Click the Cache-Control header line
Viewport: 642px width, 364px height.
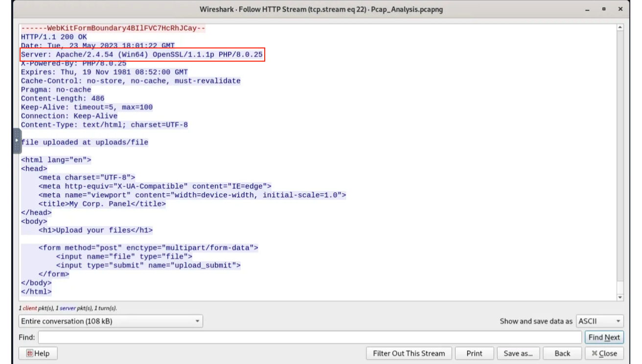click(131, 81)
